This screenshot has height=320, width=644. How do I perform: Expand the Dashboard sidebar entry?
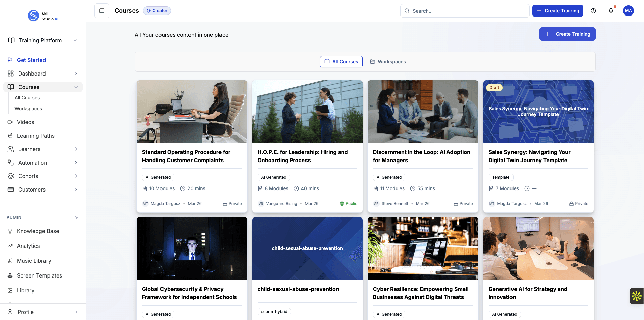click(76, 74)
